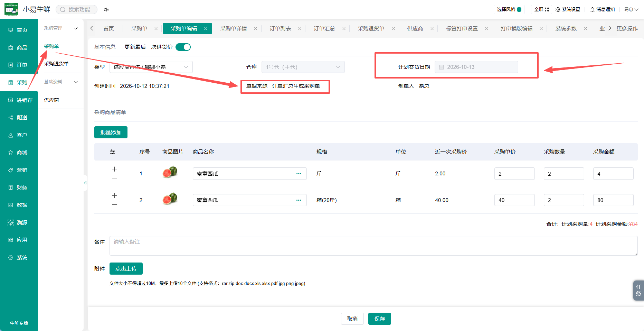Toggle the 选择风格 style switch

click(519, 9)
